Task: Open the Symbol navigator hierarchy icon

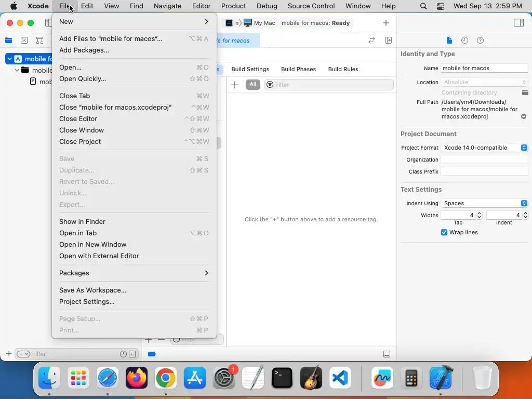Action: click(39, 41)
